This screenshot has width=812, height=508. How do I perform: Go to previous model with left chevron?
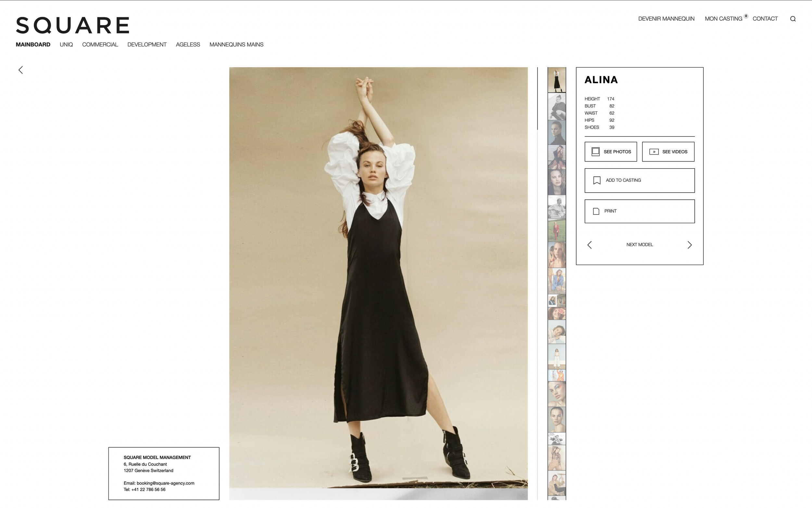click(x=589, y=245)
